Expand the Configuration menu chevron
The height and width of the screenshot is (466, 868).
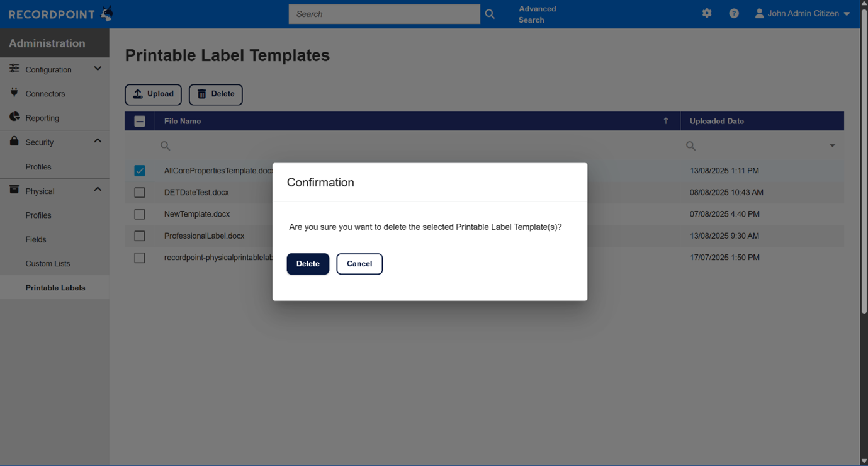[98, 69]
